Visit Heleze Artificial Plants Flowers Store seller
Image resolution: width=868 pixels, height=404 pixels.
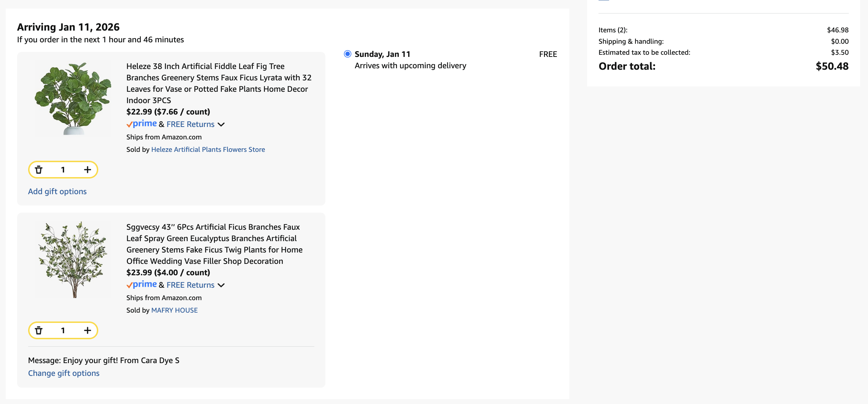point(208,149)
